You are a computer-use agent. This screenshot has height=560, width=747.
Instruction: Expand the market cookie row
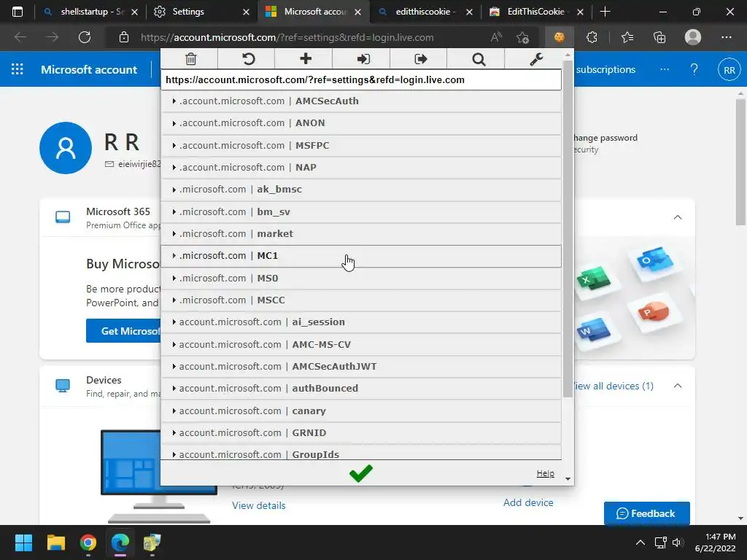pyautogui.click(x=361, y=234)
